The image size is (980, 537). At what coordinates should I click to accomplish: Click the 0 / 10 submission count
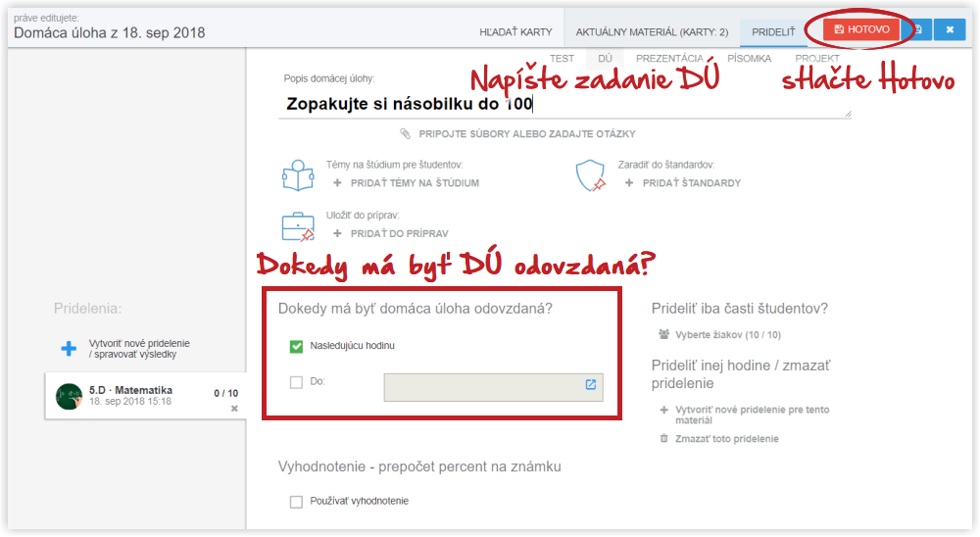[x=226, y=393]
